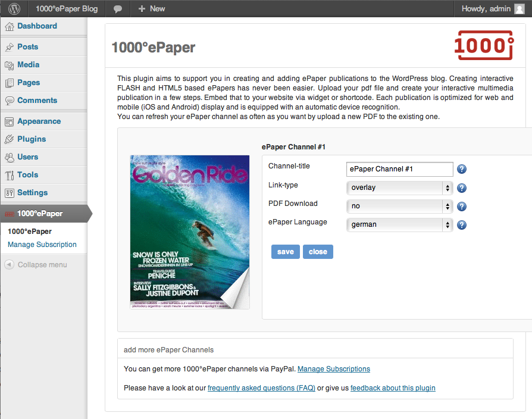Click the Posts pushpin icon
532x419 pixels.
(x=10, y=47)
